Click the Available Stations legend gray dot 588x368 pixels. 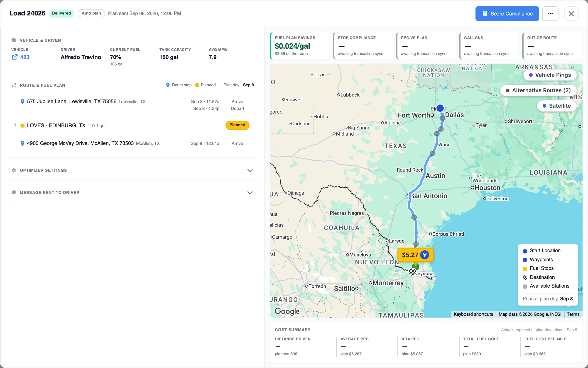click(x=525, y=286)
